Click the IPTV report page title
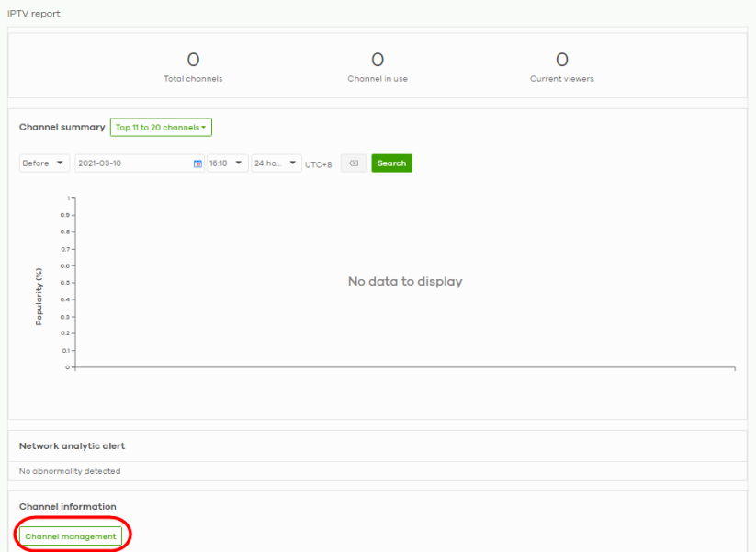Viewport: 756px width, 552px height. pyautogui.click(x=34, y=14)
